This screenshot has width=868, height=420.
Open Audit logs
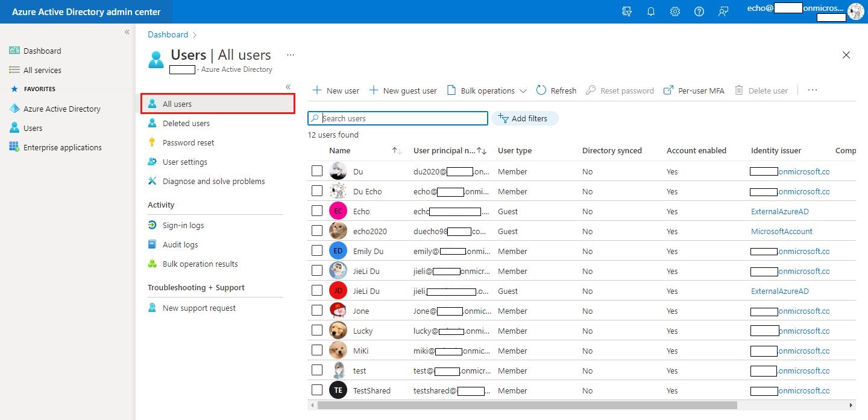click(x=173, y=244)
